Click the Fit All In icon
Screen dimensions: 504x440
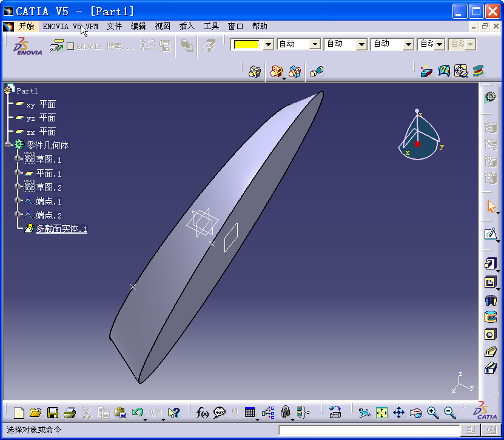(x=381, y=412)
